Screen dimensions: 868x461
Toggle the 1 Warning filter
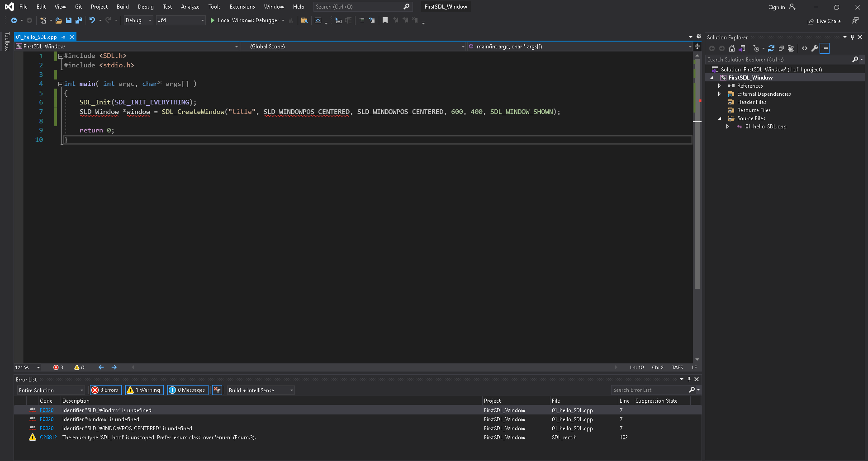click(x=143, y=390)
